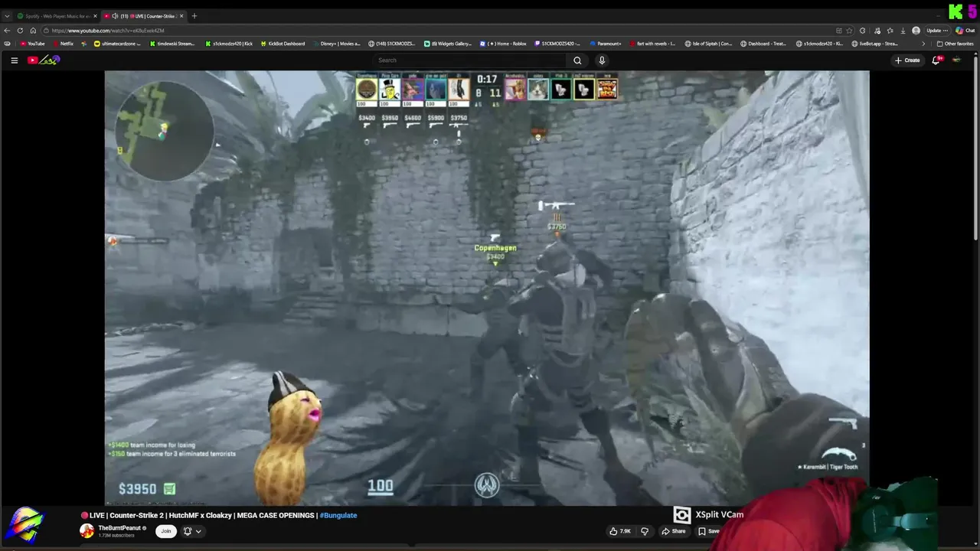This screenshot has height=551, width=980.
Task: Close the LIVE Counter-Strike tab
Action: pyautogui.click(x=181, y=16)
